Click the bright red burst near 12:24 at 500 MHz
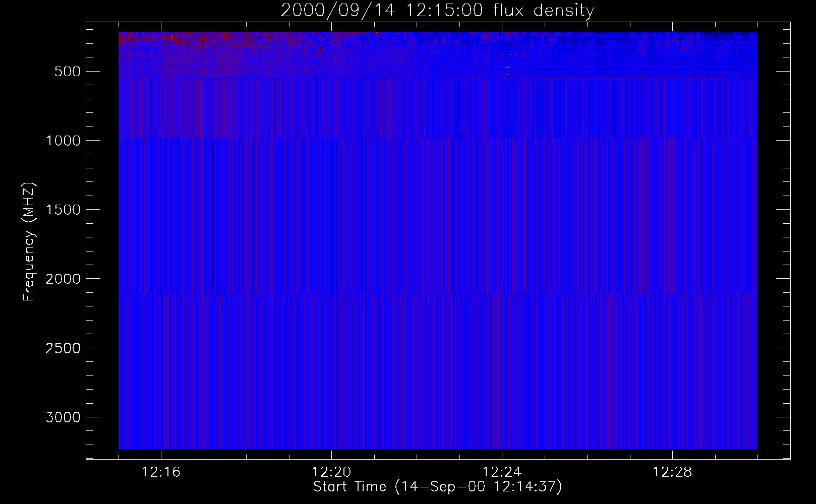Viewport: 816px width, 504px height. [508, 75]
